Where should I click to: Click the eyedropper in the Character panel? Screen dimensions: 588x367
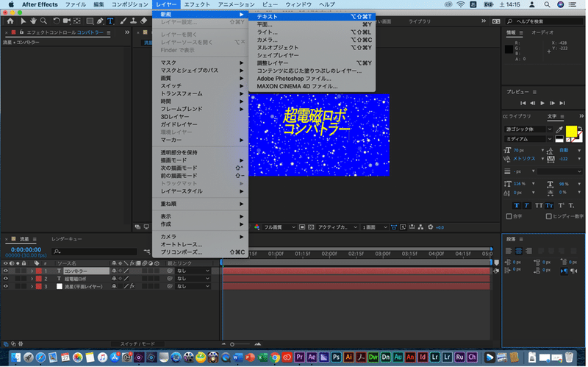coord(559,129)
